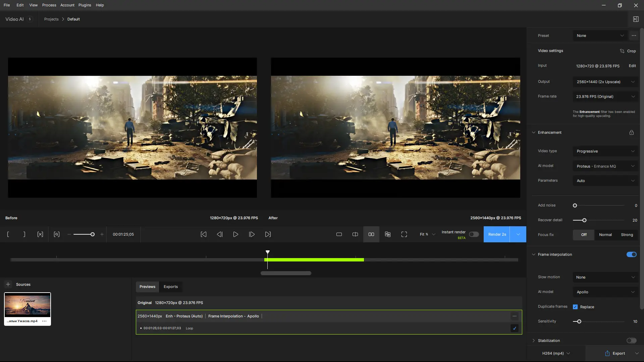Enter fullscreen preview mode

point(404,234)
